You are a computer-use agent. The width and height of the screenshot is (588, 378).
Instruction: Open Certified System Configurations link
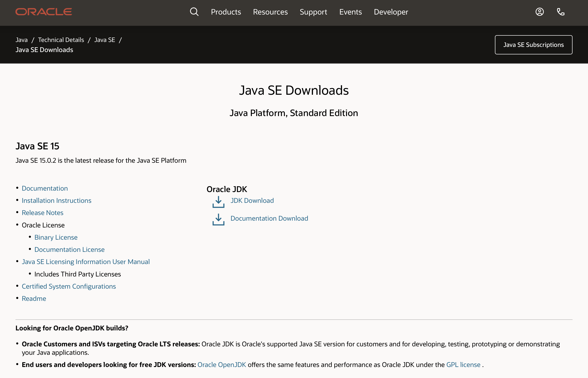click(69, 287)
